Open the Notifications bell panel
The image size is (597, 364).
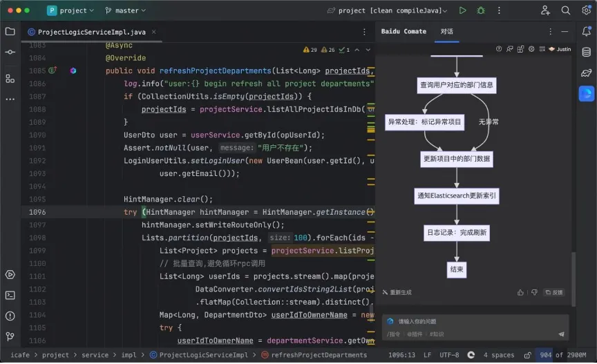586,31
